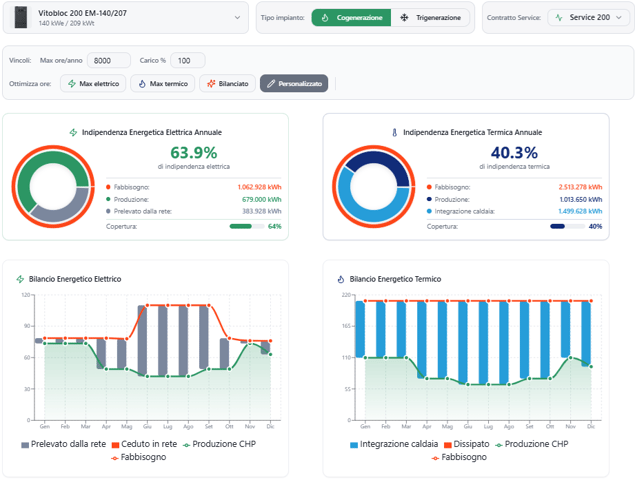Screen dimensions: 635x480
Task: Expand the Vitobloc 200 EM-140/207 model dropdown
Action: 237,18
